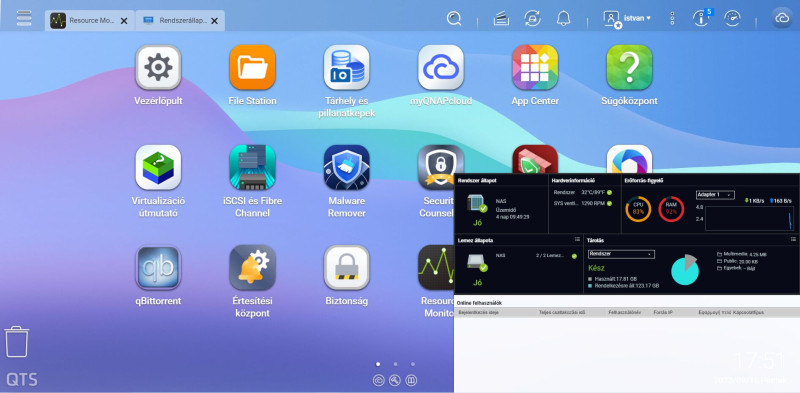
Task: Open the Adapter 1 dropdown
Action: tap(715, 194)
